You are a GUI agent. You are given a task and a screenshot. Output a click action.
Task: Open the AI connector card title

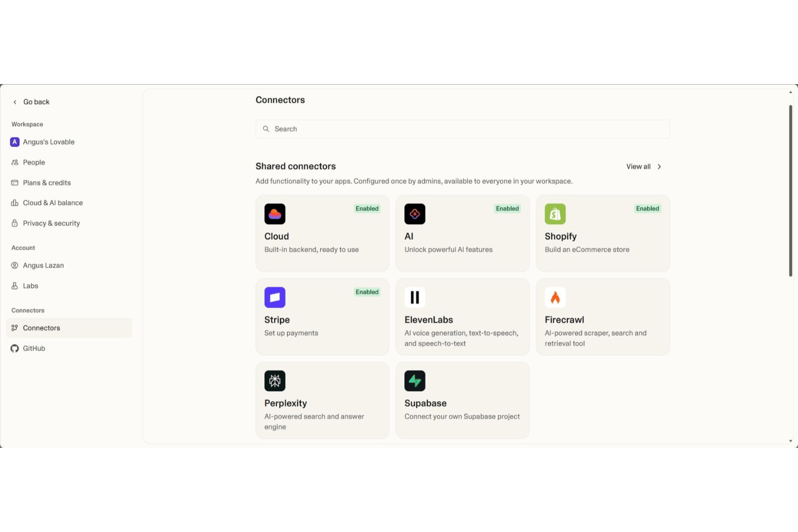(x=409, y=236)
